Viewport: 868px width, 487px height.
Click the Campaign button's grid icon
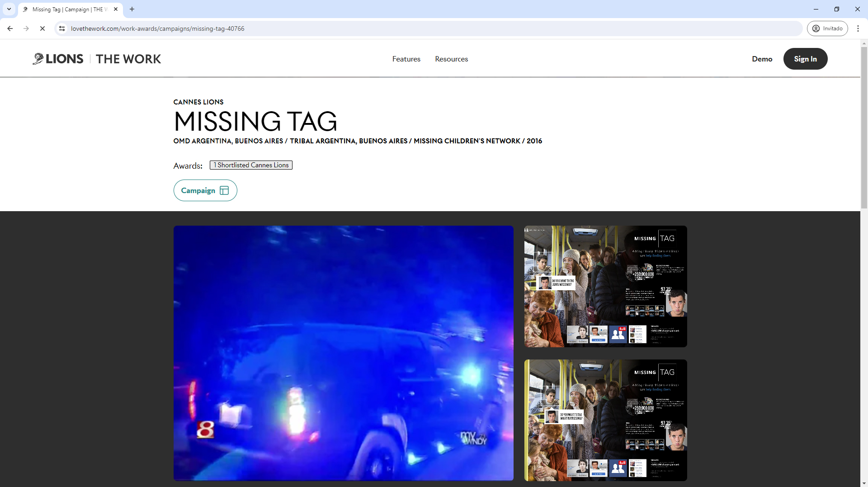224,190
